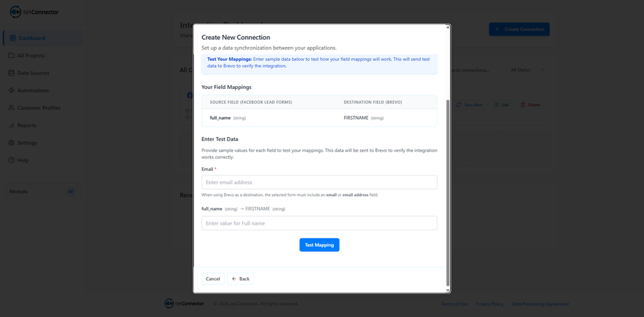644x317 pixels.
Task: Click the All Projects folder icon
Action: click(x=11, y=55)
